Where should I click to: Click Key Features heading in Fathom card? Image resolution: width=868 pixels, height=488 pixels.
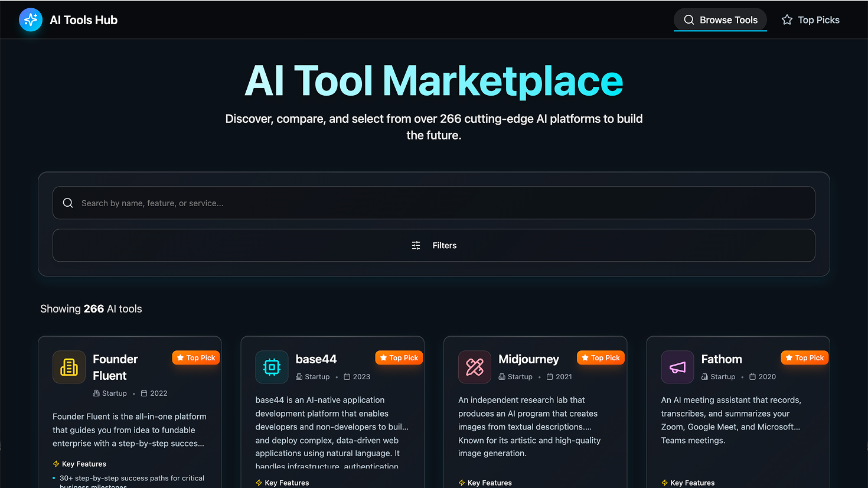coord(693,483)
